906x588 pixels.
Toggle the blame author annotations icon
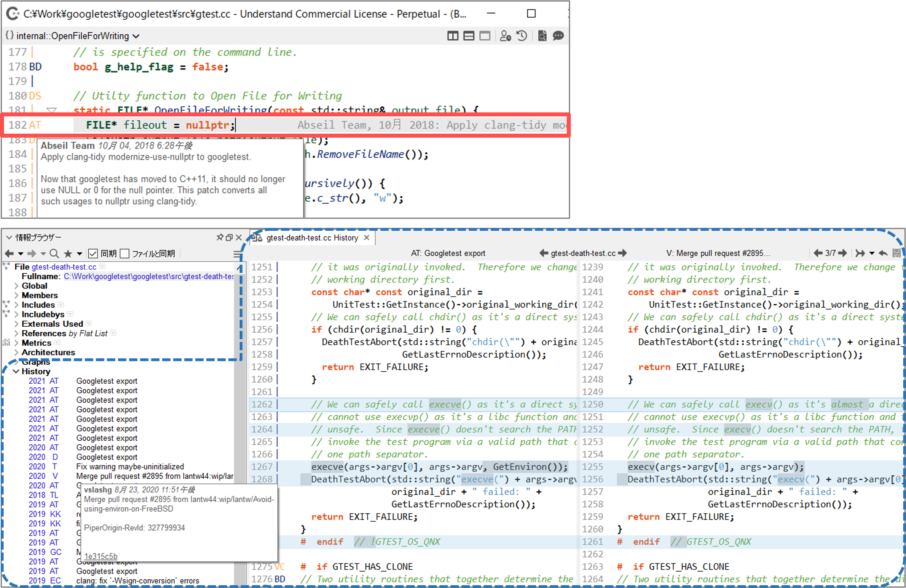(505, 36)
